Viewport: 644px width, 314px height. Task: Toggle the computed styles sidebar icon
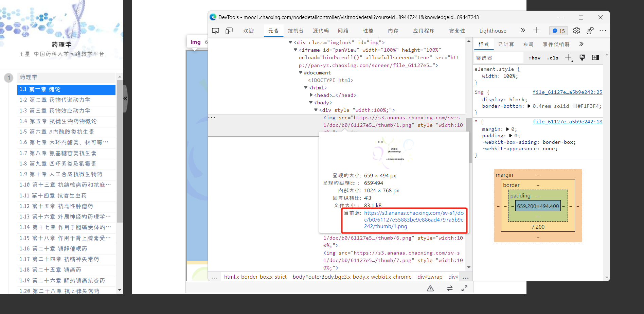595,57
